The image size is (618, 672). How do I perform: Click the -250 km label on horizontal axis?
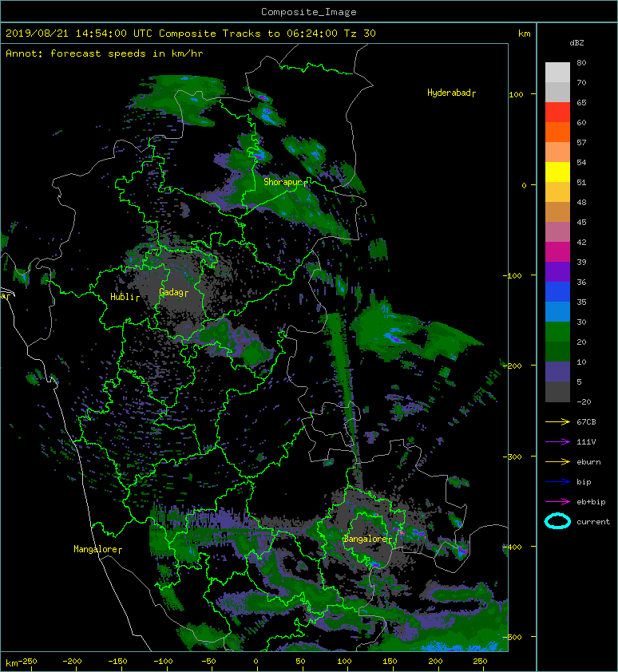point(29,662)
